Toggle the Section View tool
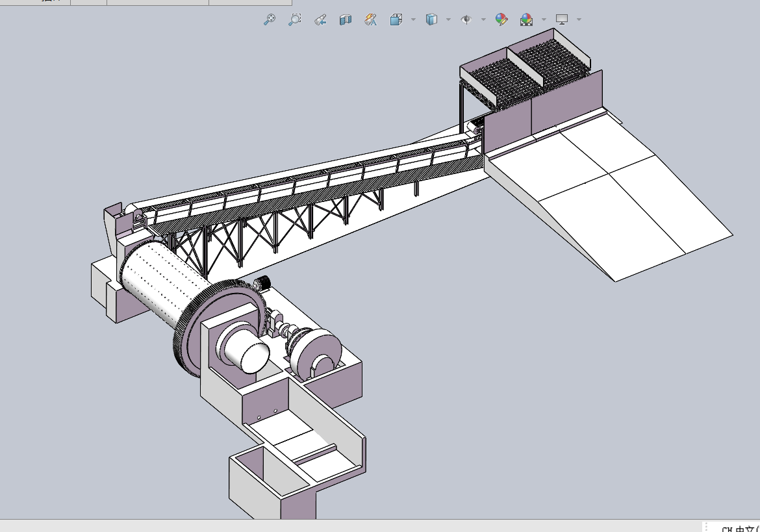The height and width of the screenshot is (532, 760). [346, 19]
